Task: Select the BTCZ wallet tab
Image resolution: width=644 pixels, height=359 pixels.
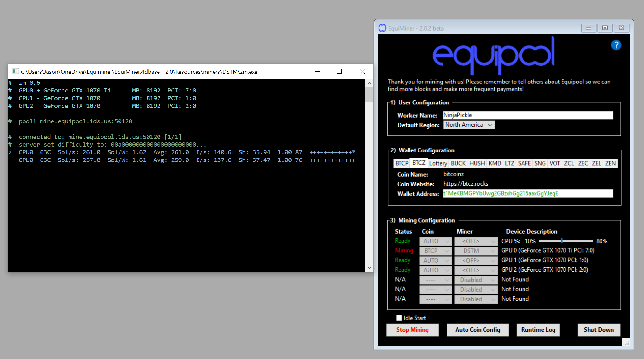Action: pos(419,163)
